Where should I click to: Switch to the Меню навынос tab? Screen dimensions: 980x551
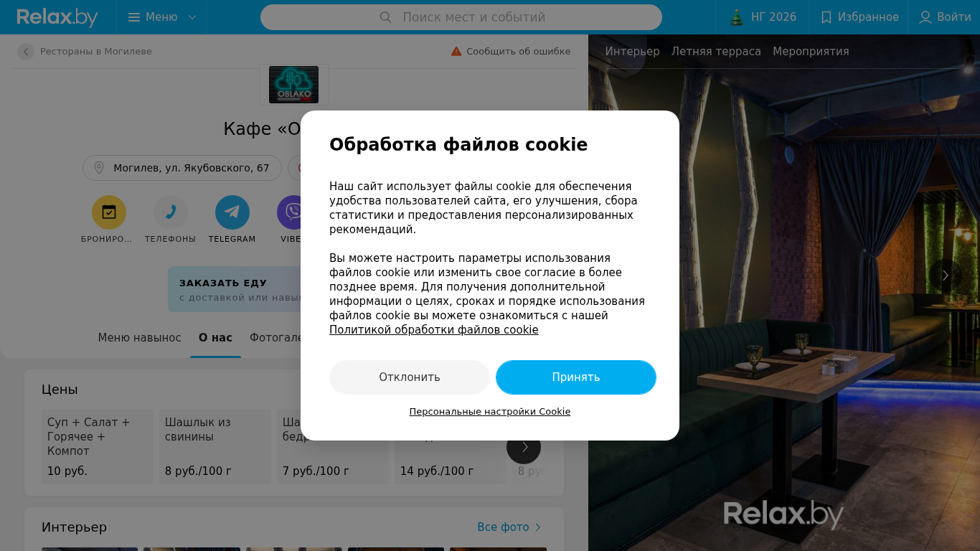140,337
